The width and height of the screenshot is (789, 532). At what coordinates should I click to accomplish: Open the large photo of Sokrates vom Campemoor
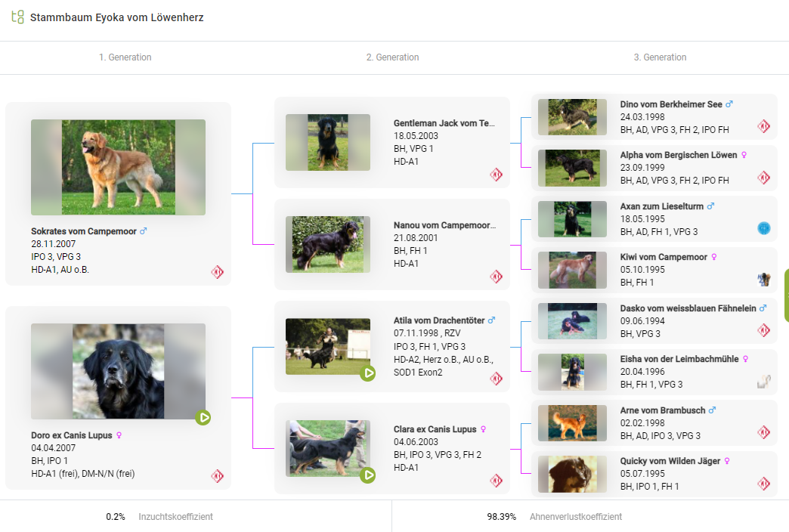[118, 167]
